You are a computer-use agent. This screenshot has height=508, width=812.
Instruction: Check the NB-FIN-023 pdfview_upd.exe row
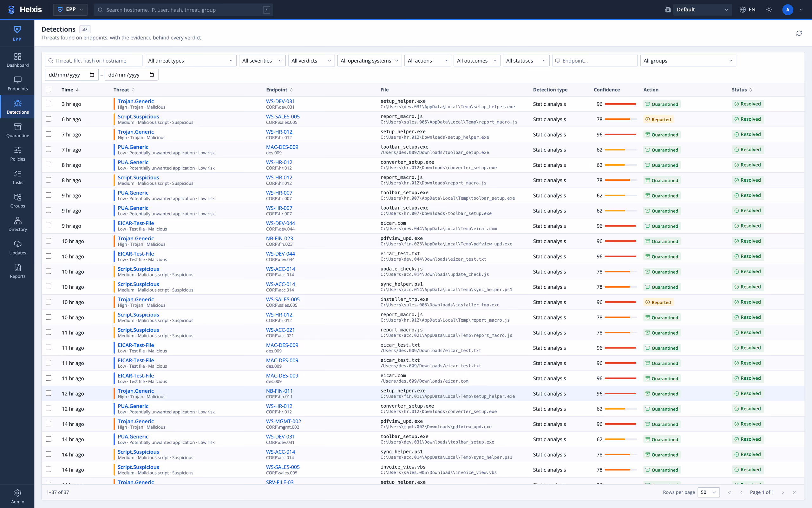(49, 241)
